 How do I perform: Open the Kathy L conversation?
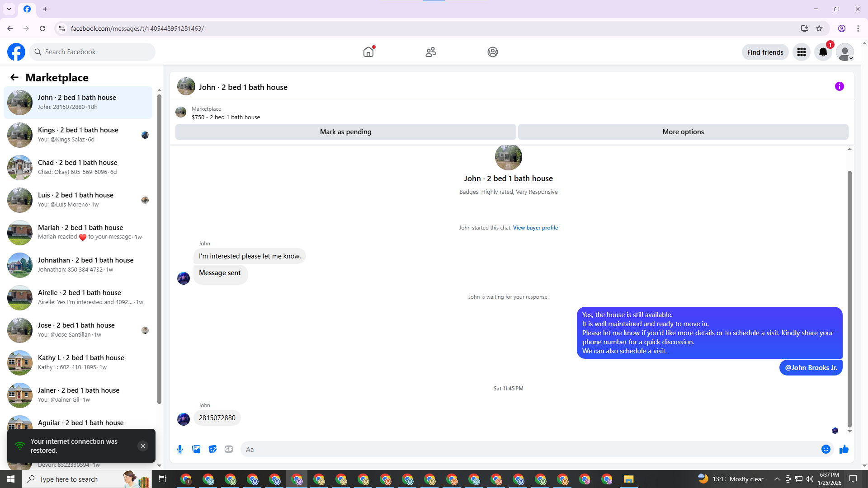pos(78,362)
